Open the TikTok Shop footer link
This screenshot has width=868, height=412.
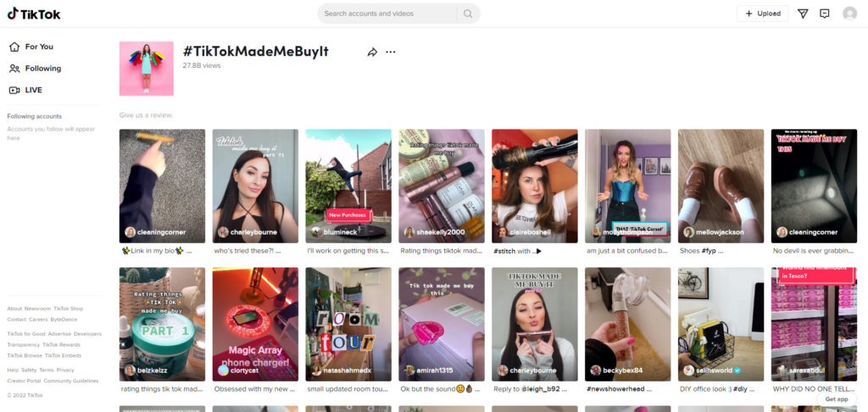tap(68, 309)
